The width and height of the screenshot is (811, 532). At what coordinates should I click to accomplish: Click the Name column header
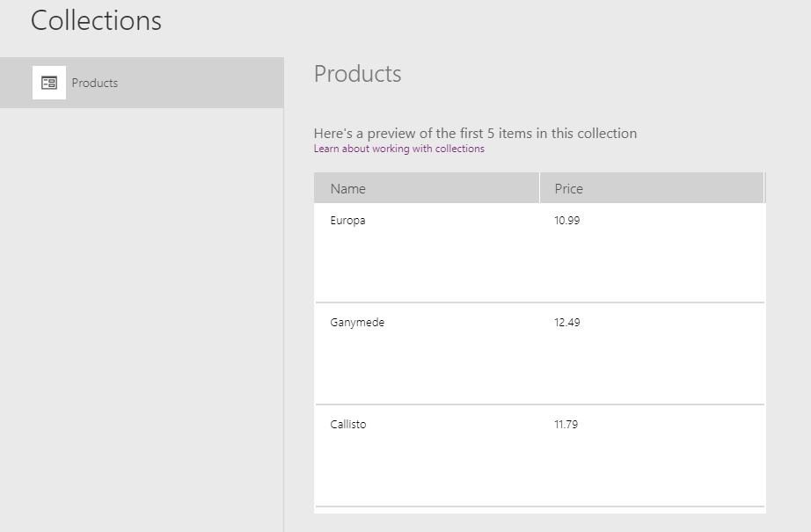click(427, 188)
